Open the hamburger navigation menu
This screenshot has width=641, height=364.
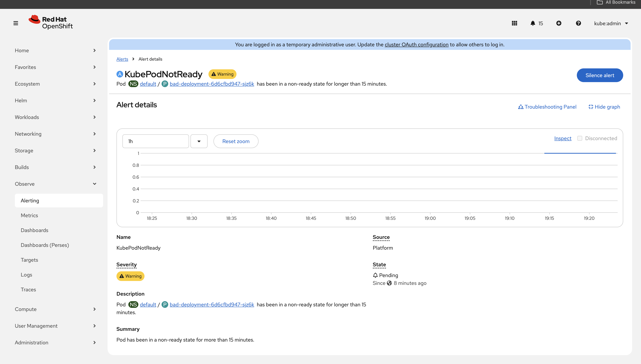tap(16, 23)
